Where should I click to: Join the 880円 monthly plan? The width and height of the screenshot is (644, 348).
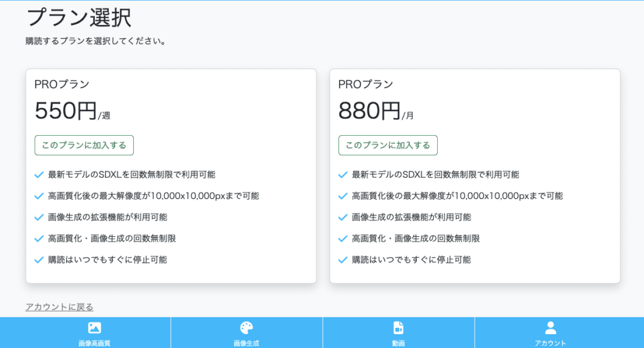388,145
